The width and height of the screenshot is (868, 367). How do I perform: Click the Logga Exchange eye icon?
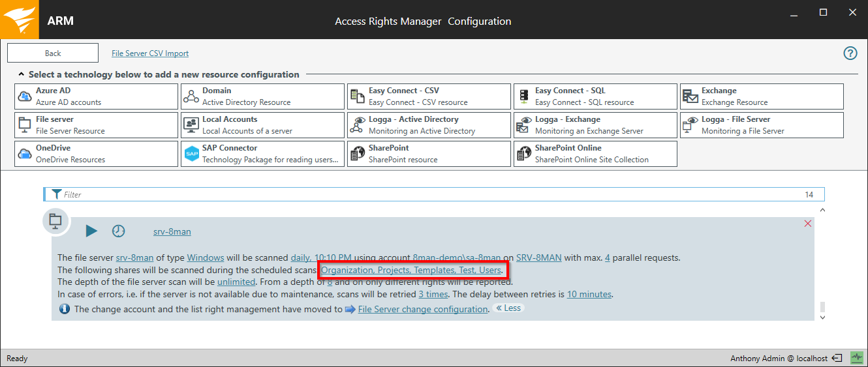tap(524, 125)
